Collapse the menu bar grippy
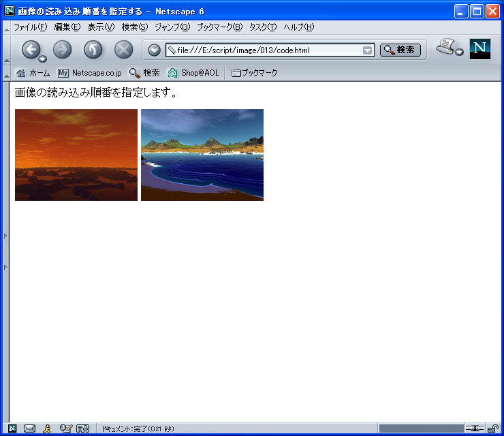504x436 pixels. click(6, 28)
